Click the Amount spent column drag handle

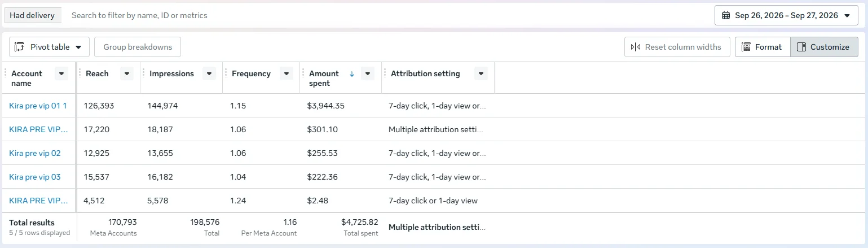coord(303,73)
